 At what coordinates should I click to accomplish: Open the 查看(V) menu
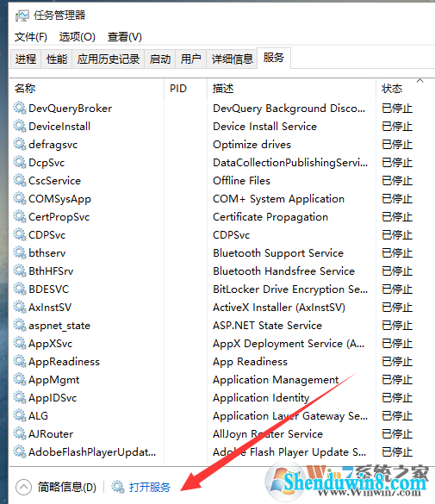tap(124, 37)
